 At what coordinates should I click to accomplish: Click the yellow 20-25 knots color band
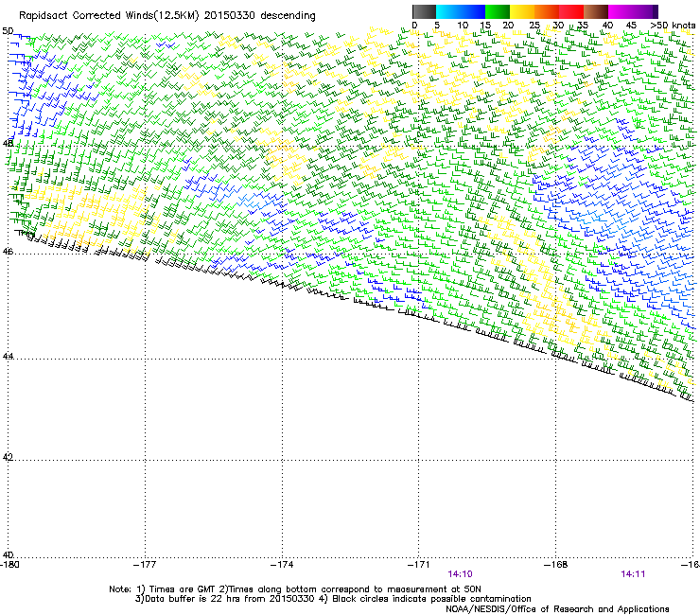tap(522, 11)
